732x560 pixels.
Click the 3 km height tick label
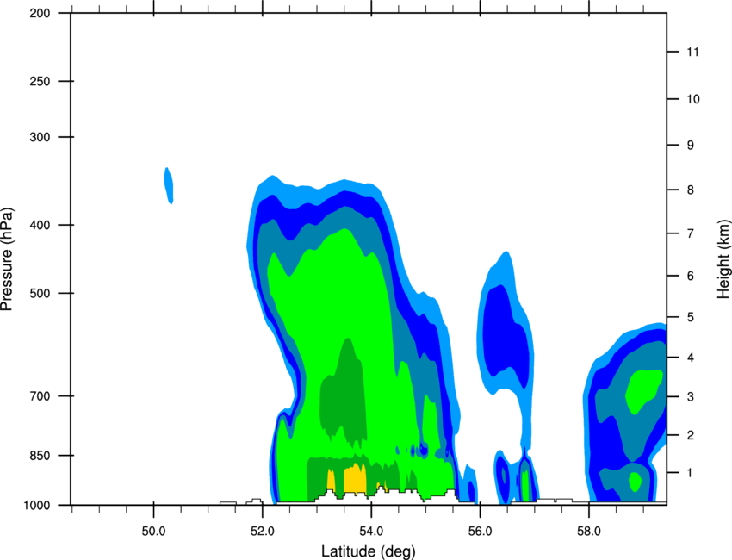click(691, 397)
